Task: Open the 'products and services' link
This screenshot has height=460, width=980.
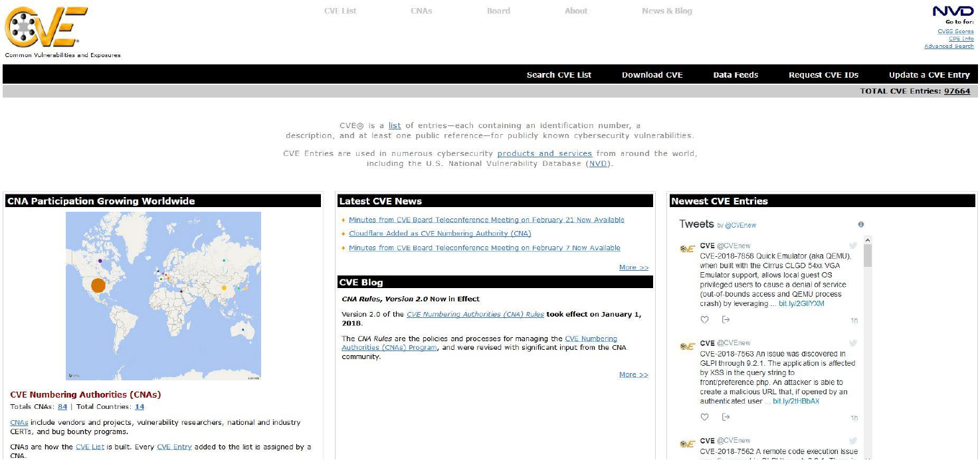Action: click(x=544, y=153)
